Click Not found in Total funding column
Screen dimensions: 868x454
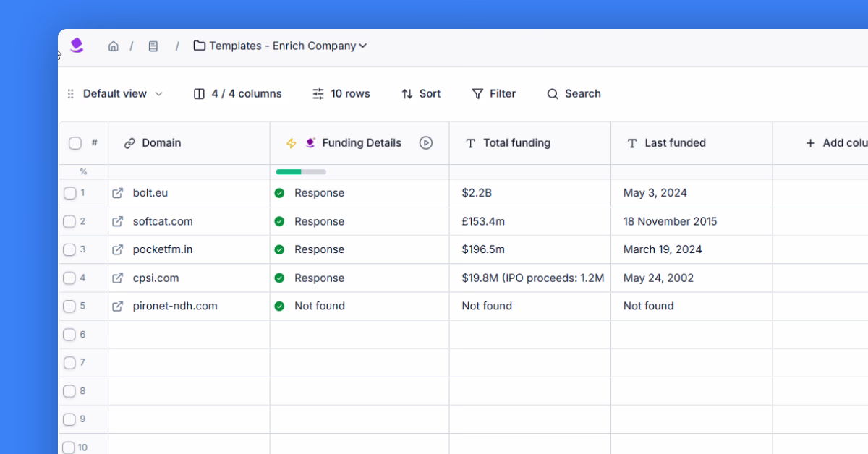coord(487,306)
